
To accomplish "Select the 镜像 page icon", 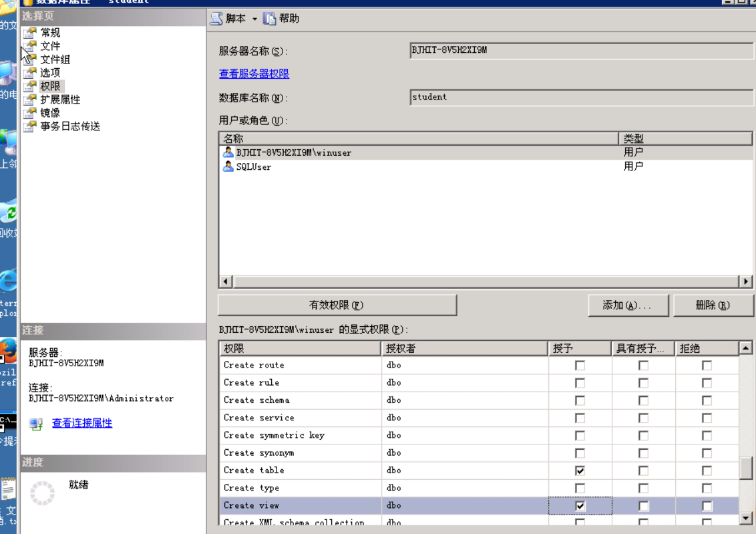I will point(30,114).
